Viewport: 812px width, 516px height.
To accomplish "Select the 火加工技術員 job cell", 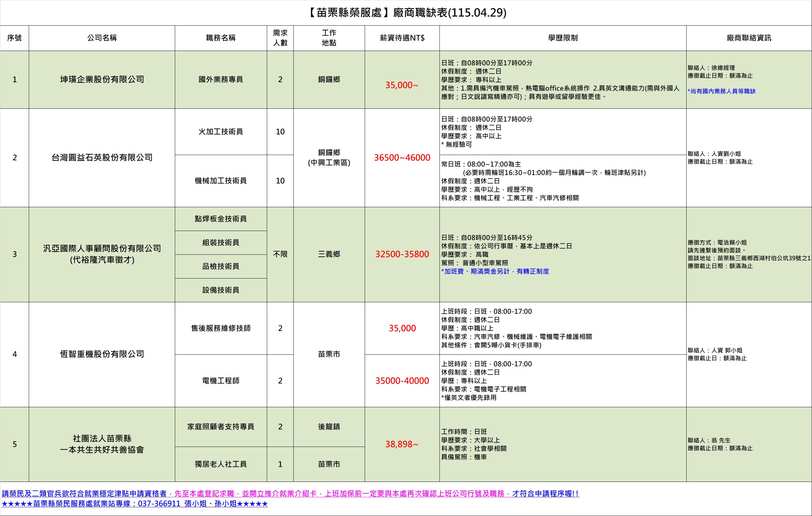I will (x=221, y=132).
